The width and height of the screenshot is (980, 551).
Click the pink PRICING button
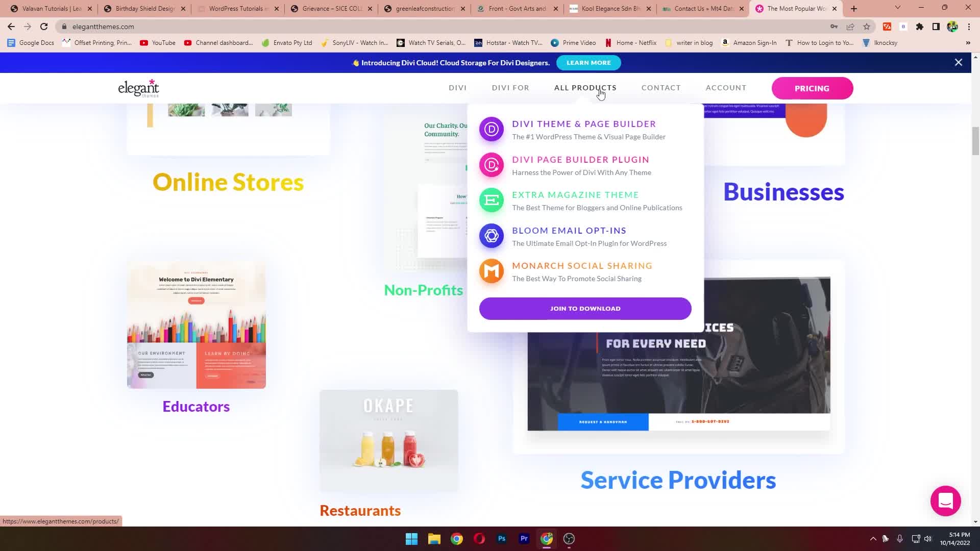[812, 88]
